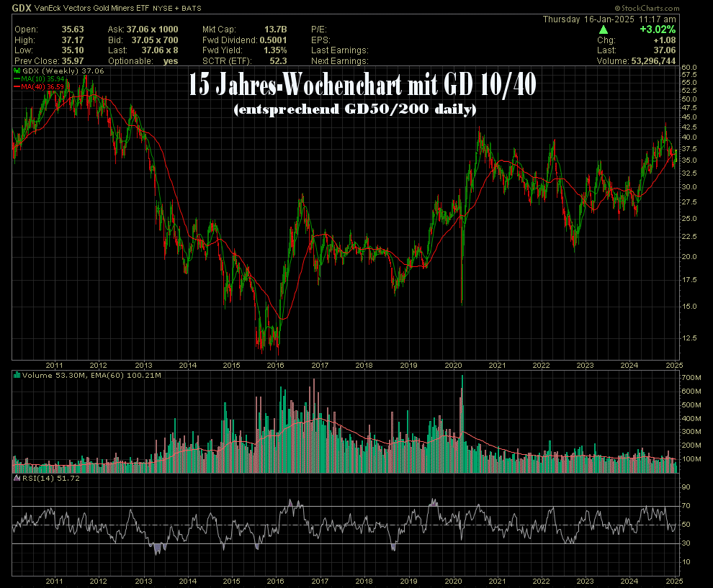Screen dimensions: 713x588
Task: Click the 100M volume axis label
Action: (x=691, y=459)
